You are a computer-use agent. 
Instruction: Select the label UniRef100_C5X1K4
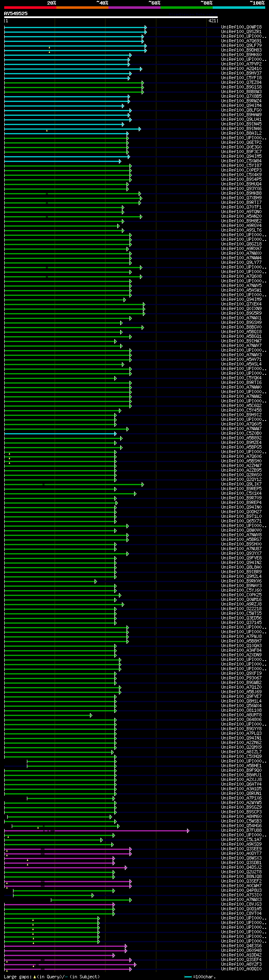241,494
